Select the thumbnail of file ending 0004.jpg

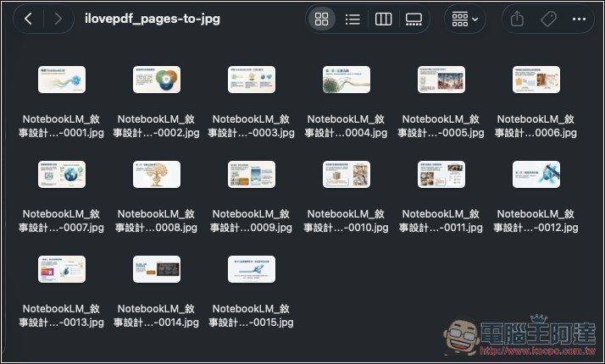[347, 80]
